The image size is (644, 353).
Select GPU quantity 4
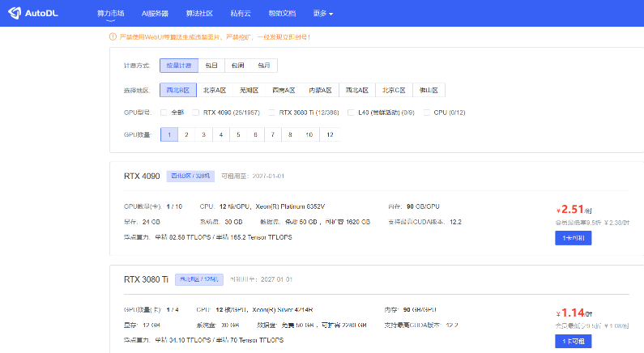point(221,134)
